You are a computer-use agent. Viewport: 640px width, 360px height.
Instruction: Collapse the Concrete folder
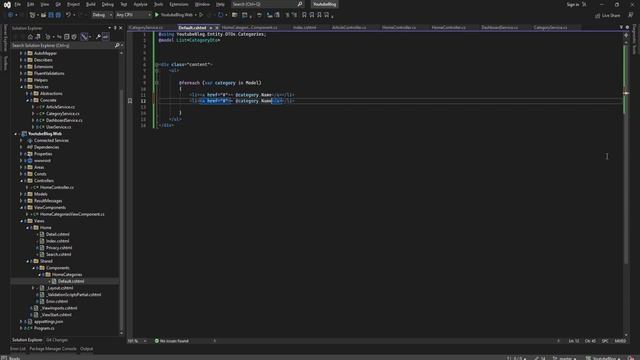[27, 100]
